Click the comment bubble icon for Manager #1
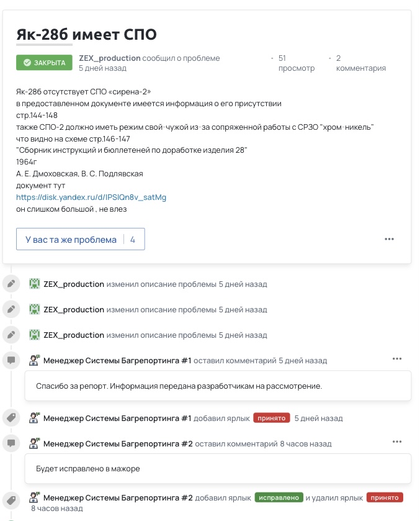Screen dimensions: 420x521 [x=11, y=360]
